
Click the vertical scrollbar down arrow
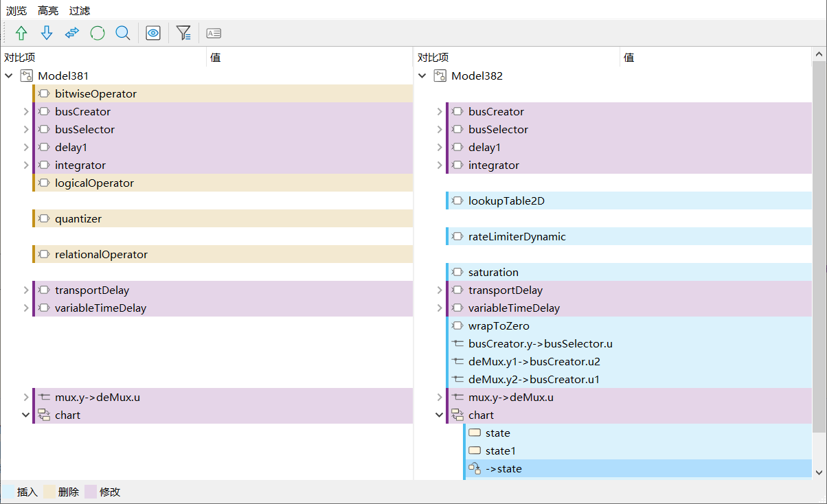coord(819,472)
